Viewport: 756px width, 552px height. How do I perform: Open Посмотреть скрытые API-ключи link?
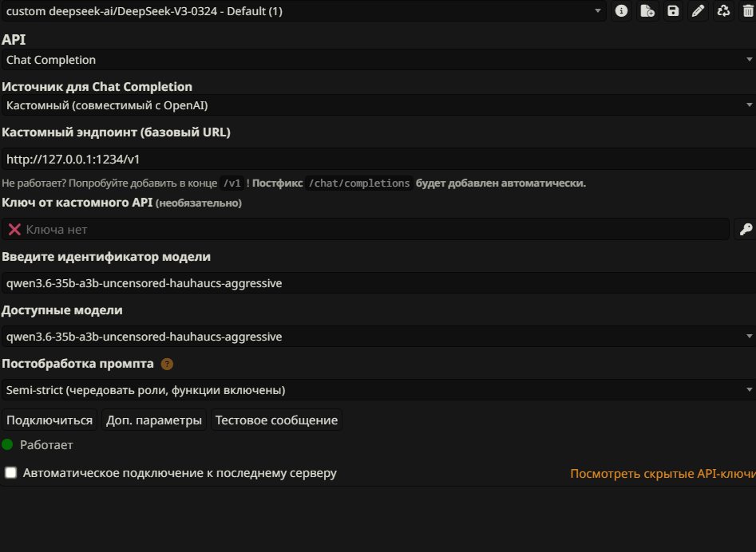point(663,474)
